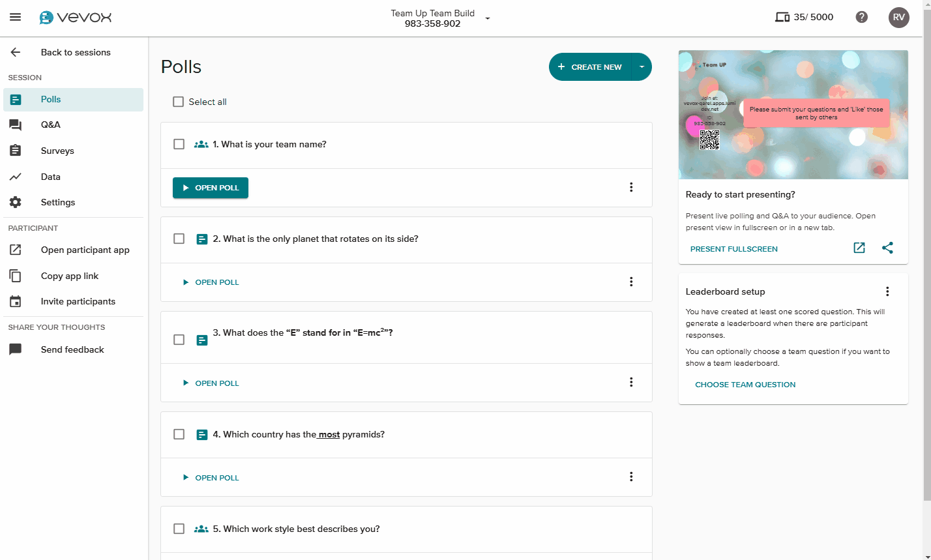Click Choose Team Question
Screen dimensions: 931x560
745,385
